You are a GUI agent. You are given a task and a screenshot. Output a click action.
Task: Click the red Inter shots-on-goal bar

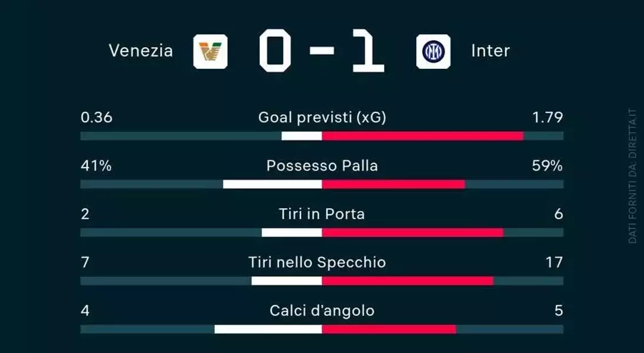(x=413, y=232)
